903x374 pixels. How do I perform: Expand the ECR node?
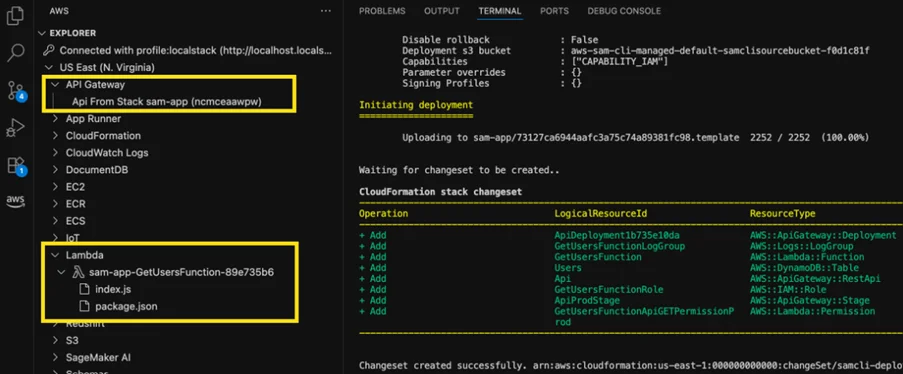click(x=55, y=204)
